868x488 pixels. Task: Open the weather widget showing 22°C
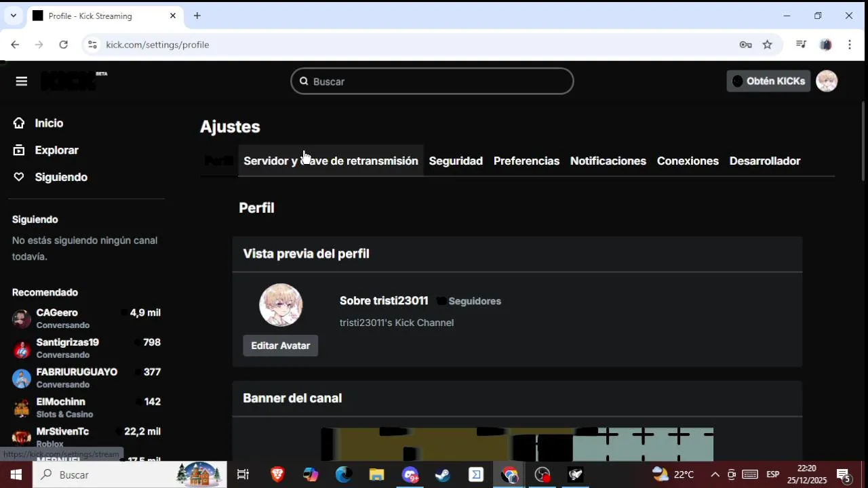tap(673, 474)
